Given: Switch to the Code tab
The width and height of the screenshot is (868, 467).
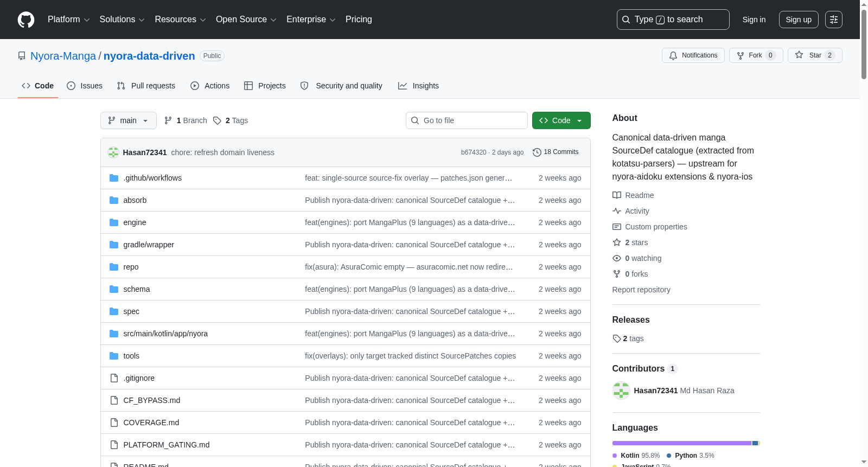Looking at the screenshot, I should 38,86.
